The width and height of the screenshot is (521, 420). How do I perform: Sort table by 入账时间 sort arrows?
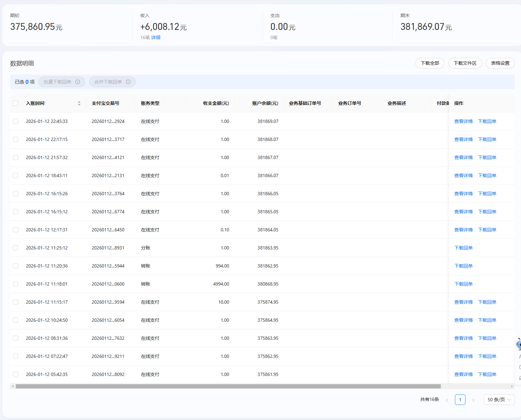(x=79, y=103)
